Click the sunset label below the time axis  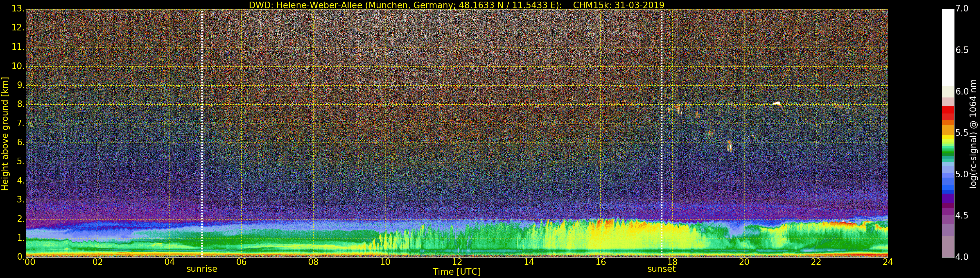(661, 269)
